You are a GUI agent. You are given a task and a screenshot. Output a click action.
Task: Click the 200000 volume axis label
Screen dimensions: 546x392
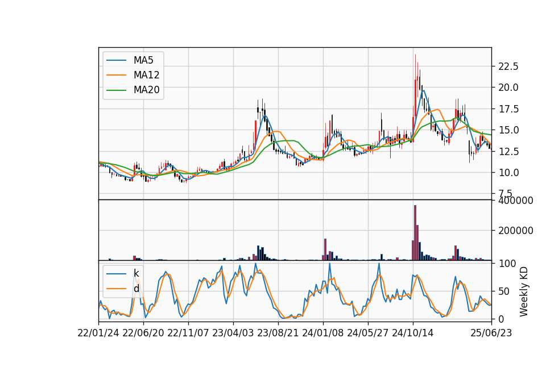point(516,231)
